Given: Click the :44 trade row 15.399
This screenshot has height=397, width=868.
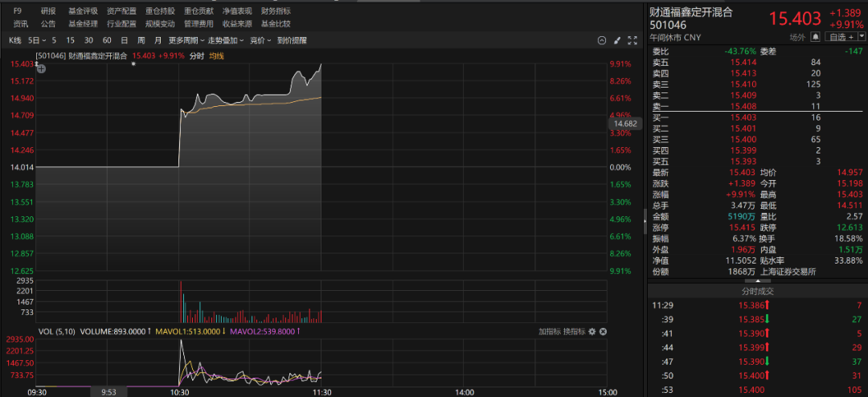Looking at the screenshot, I should 758,348.
